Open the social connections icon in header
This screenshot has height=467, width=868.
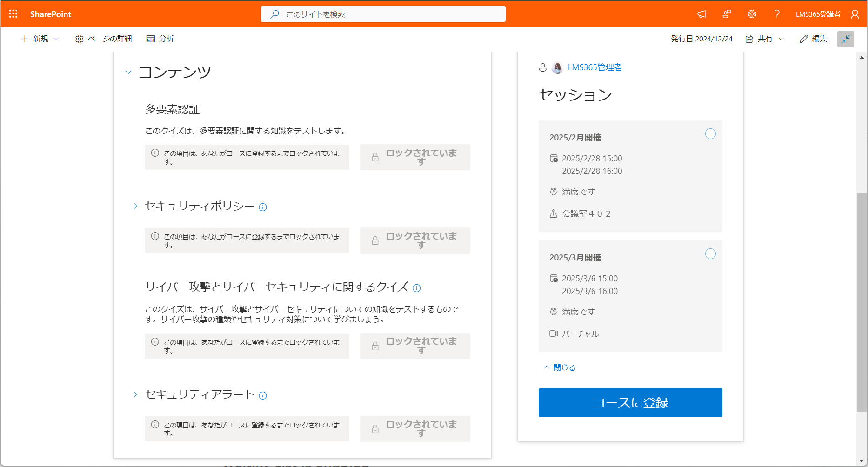(x=727, y=14)
